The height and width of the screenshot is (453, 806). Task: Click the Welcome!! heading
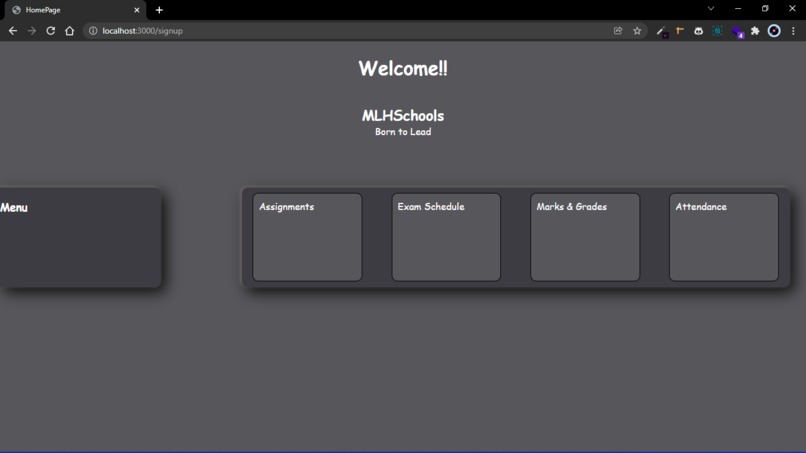[403, 68]
